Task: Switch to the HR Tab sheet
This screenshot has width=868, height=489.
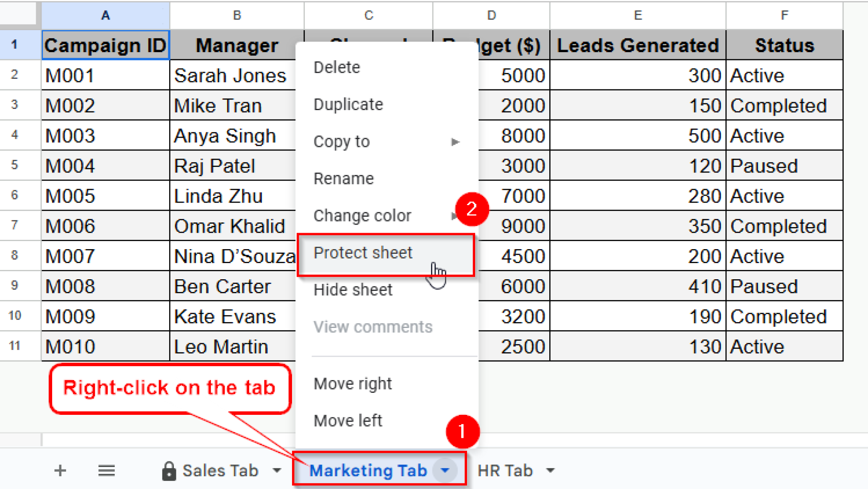Action: [x=505, y=470]
